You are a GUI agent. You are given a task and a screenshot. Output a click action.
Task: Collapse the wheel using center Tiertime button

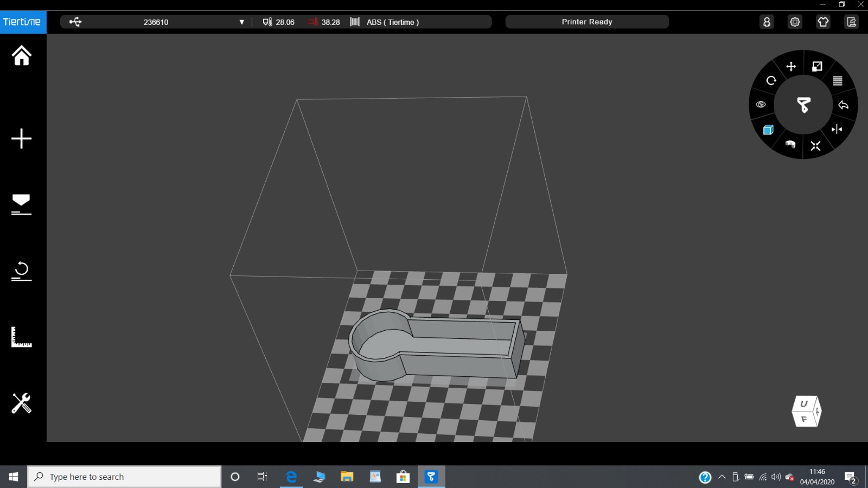[x=803, y=105]
